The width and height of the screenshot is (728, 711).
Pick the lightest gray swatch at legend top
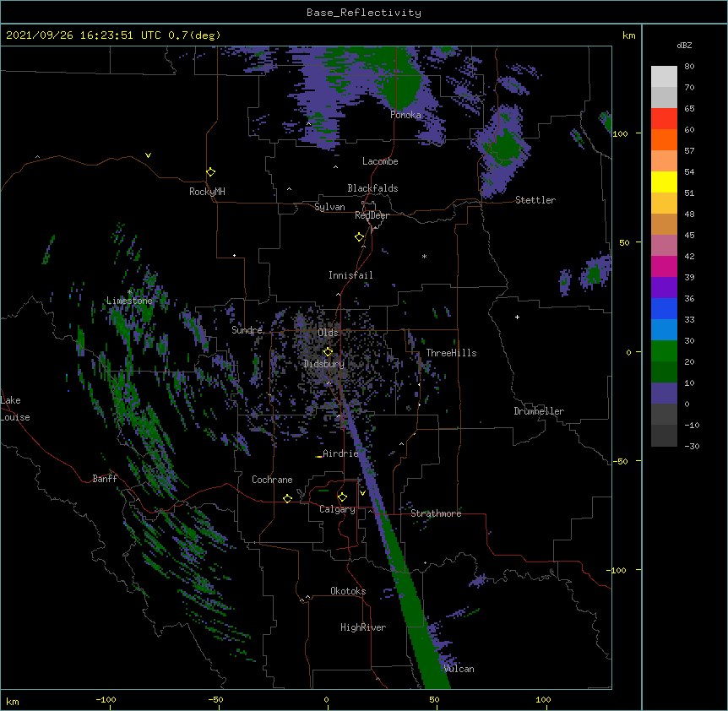pyautogui.click(x=664, y=76)
